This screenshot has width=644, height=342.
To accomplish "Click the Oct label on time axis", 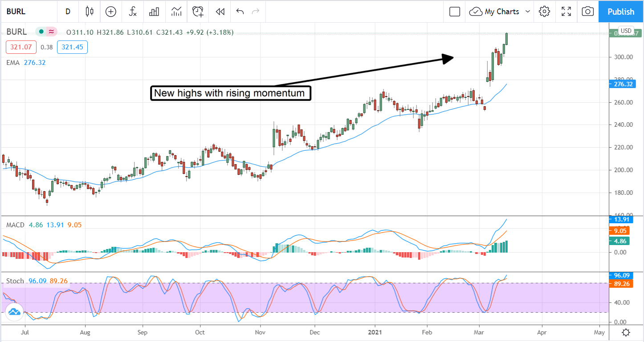I will point(200,332).
